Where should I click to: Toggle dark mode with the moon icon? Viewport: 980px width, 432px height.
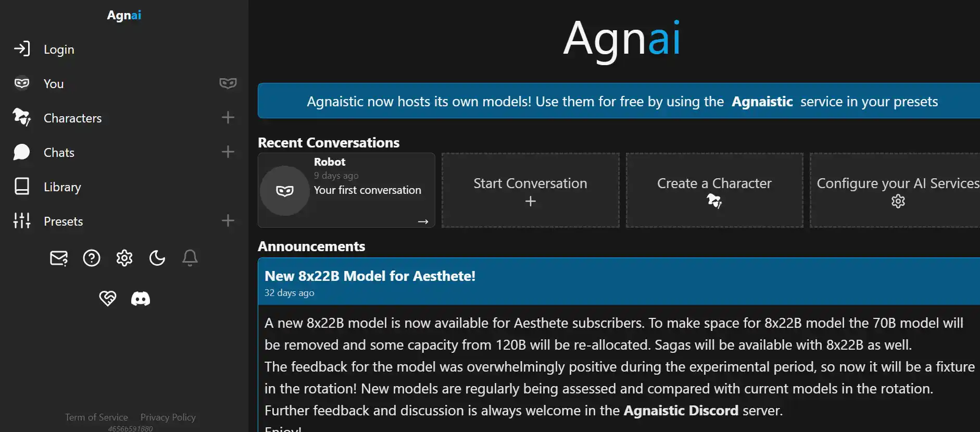click(157, 257)
